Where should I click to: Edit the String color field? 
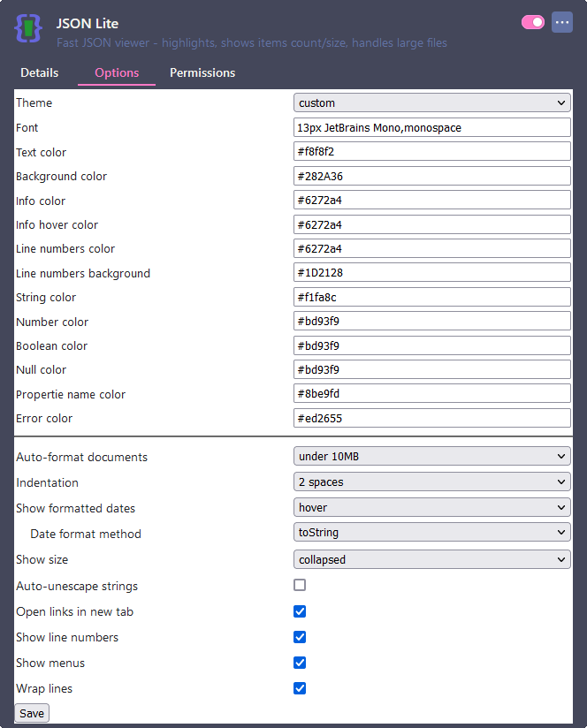pos(432,297)
